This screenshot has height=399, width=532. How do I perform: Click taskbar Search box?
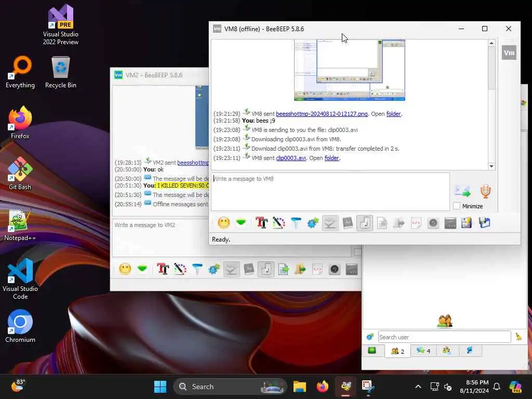230,387
